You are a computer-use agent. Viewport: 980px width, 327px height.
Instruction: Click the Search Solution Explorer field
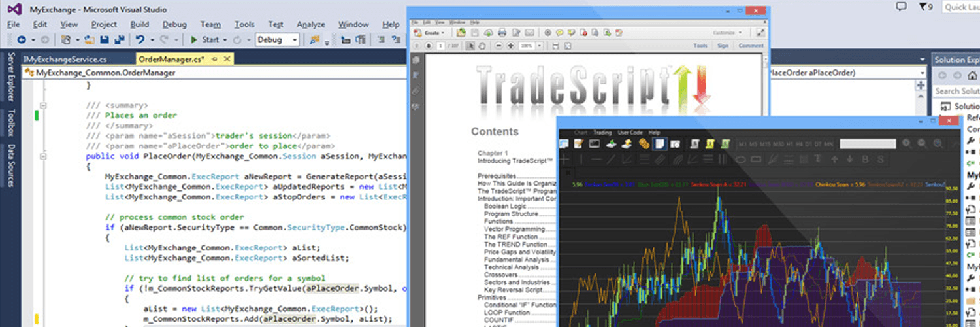click(956, 91)
